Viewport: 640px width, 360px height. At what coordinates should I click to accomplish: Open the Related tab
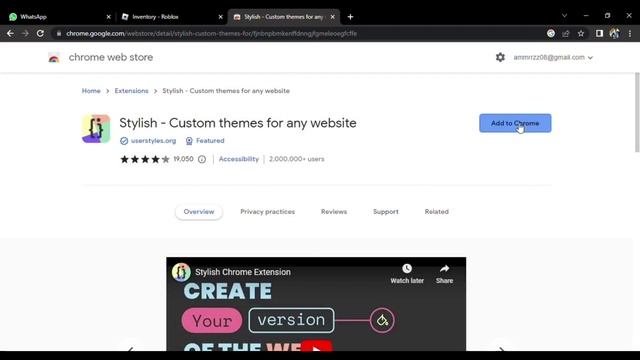436,211
